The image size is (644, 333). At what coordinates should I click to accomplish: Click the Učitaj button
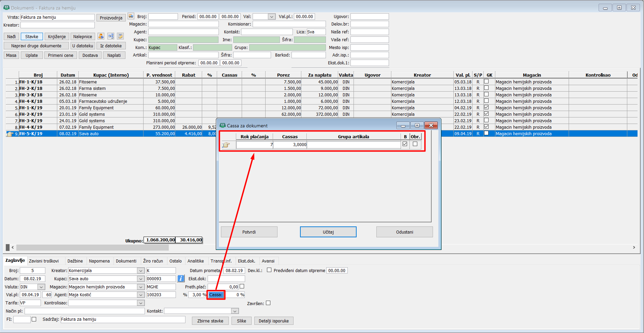pos(328,232)
